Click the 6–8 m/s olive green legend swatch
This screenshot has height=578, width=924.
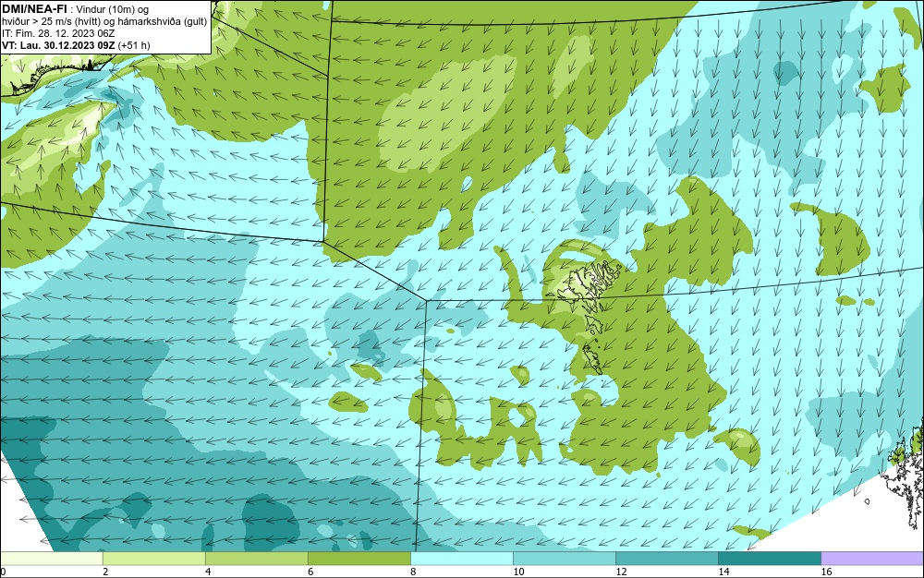tap(359, 558)
